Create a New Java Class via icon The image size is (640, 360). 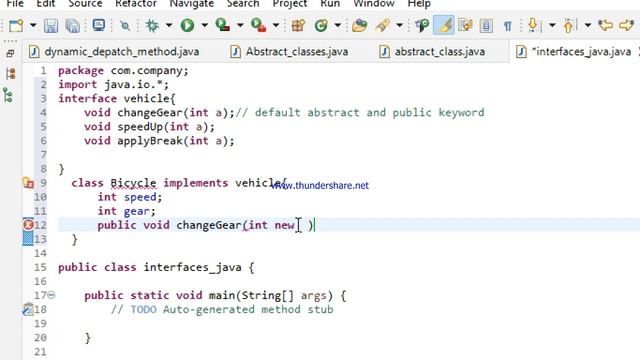click(x=321, y=26)
